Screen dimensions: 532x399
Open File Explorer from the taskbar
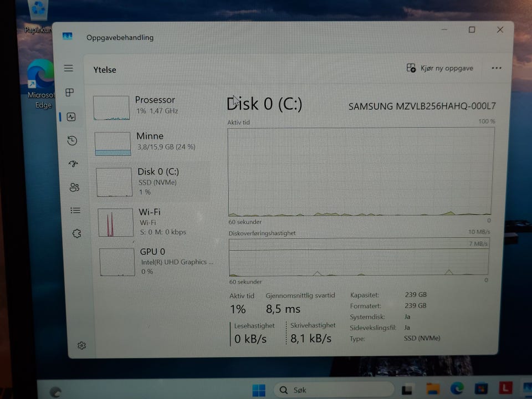(x=433, y=389)
